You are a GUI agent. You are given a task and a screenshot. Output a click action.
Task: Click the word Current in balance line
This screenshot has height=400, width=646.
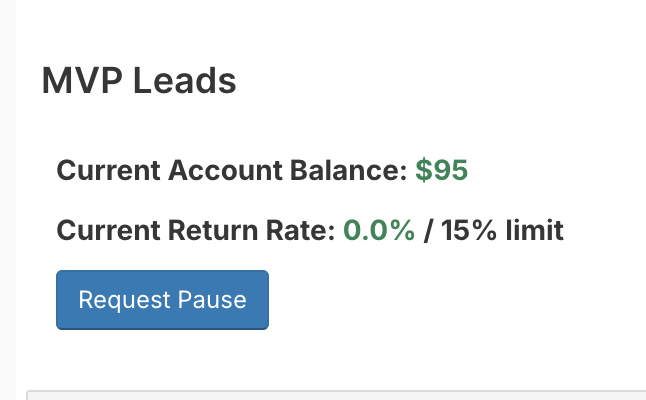(101, 170)
